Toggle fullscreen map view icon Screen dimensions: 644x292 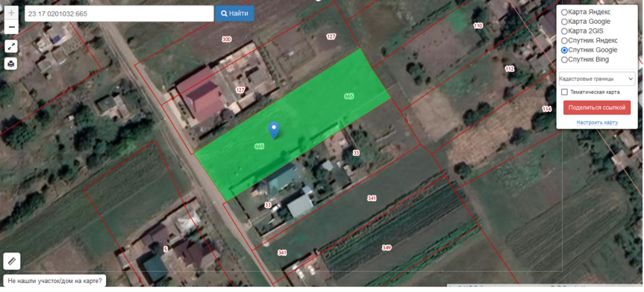click(11, 46)
